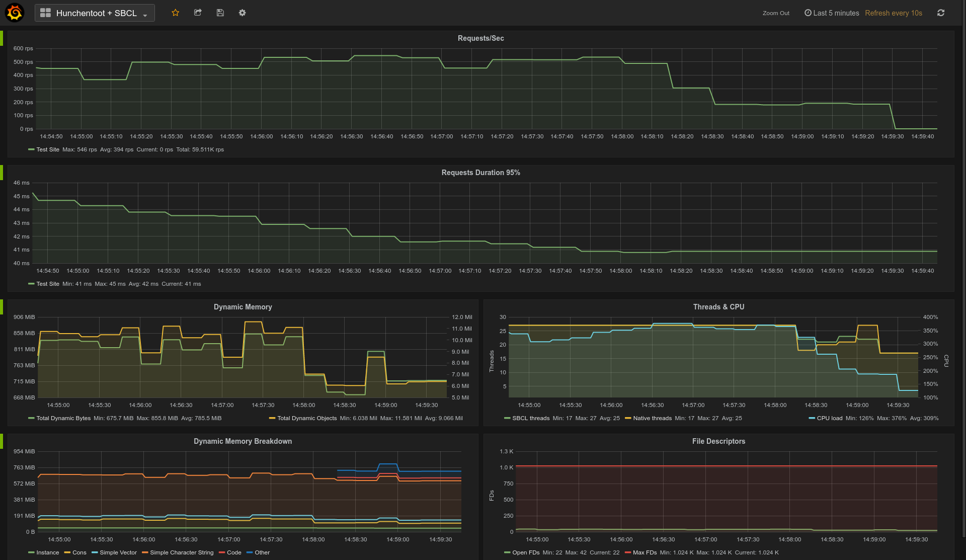Click the Grafana logo icon

point(15,13)
